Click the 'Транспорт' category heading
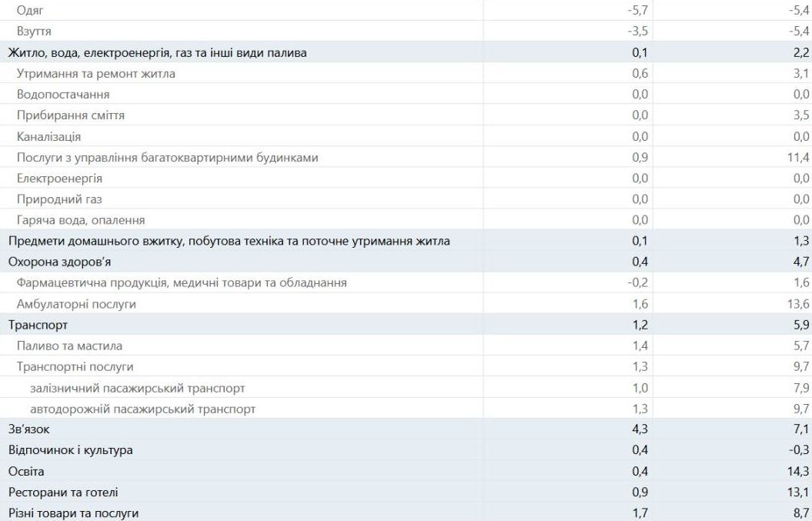Screen dimensions: 812x521 pyautogui.click(x=38, y=325)
